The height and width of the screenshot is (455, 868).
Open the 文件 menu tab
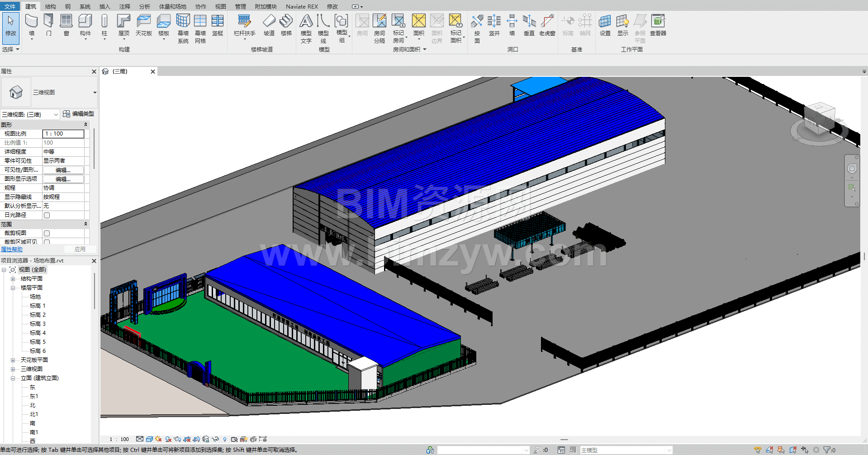(x=10, y=6)
